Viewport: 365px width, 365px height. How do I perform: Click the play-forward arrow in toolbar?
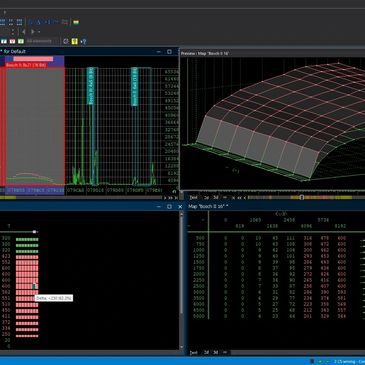click(33, 32)
